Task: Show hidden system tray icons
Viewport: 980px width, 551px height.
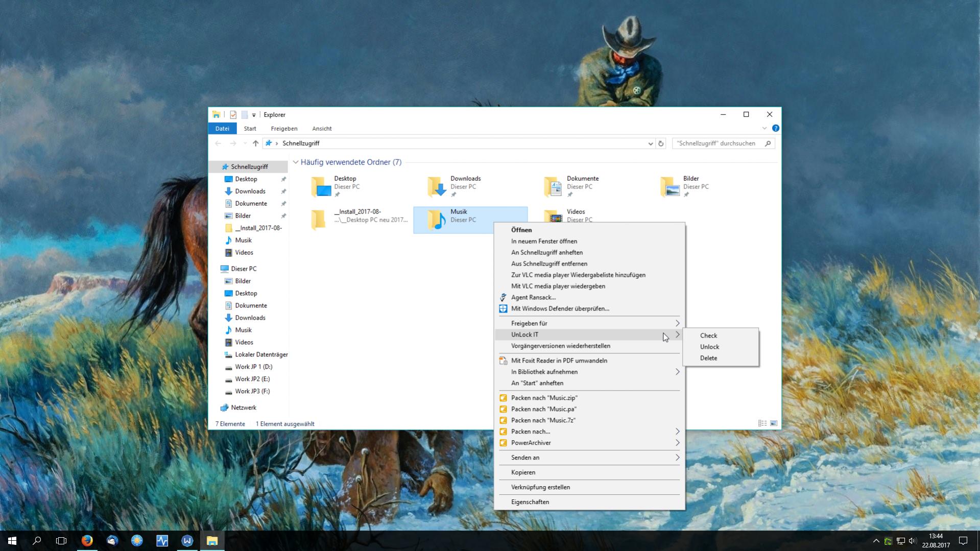Action: tap(876, 541)
